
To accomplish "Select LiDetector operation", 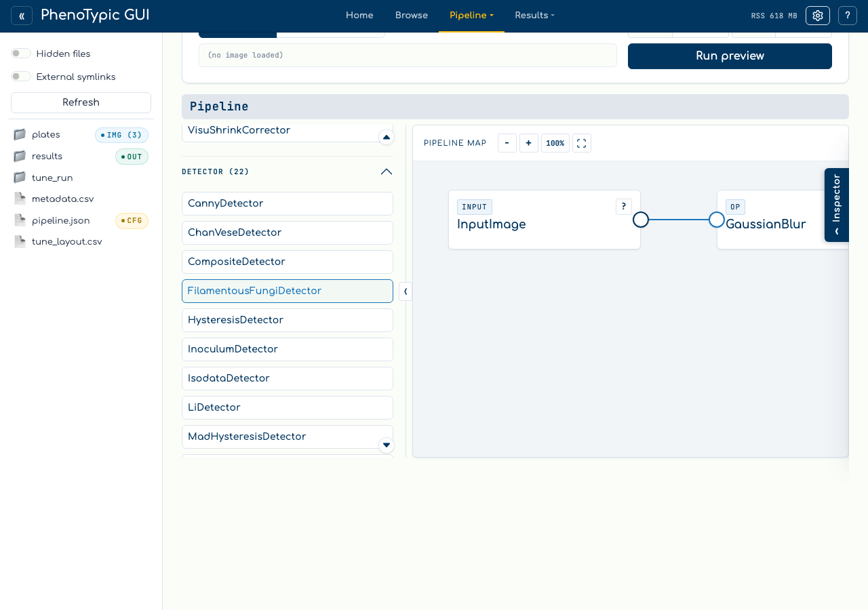I will pos(288,407).
